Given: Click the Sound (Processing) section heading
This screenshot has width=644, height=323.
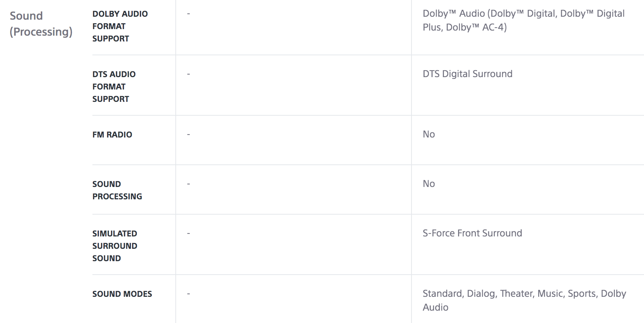Looking at the screenshot, I should 41,24.
